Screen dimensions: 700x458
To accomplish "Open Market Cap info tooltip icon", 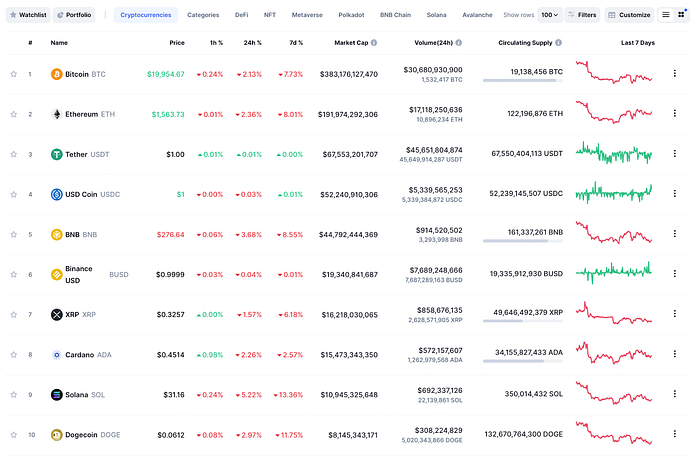I will click(374, 43).
